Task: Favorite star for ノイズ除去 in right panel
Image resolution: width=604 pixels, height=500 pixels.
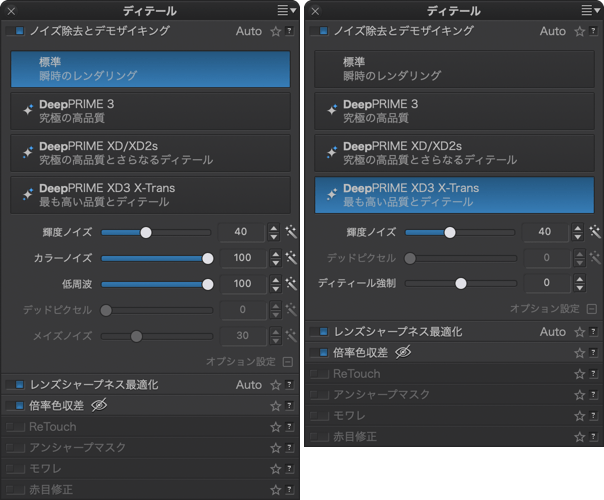Action: [x=579, y=31]
